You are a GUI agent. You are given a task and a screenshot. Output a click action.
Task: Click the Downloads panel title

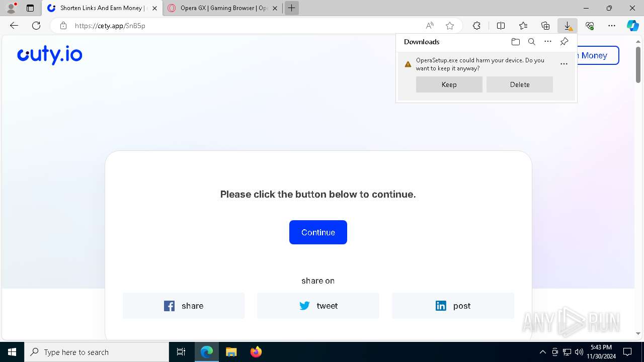(x=422, y=42)
